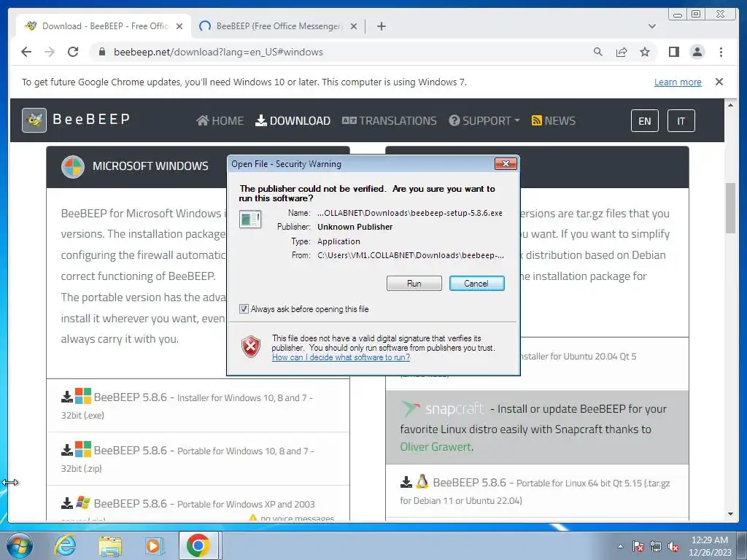
Task: Click download arrow icon beside Windows XP portable
Action: pyautogui.click(x=67, y=503)
